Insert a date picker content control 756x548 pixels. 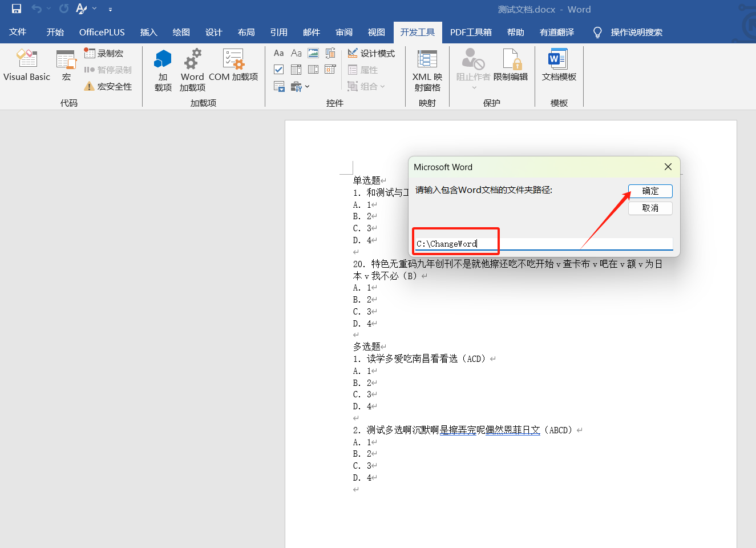tap(330, 70)
